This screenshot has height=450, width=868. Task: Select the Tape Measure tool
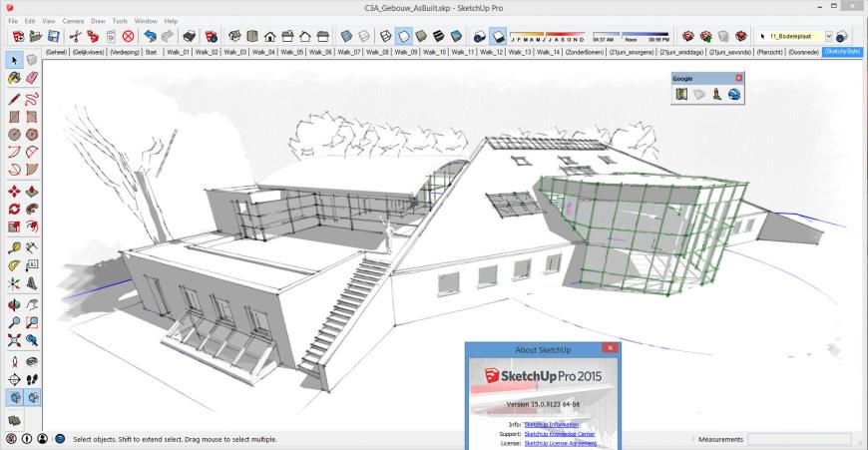(14, 248)
